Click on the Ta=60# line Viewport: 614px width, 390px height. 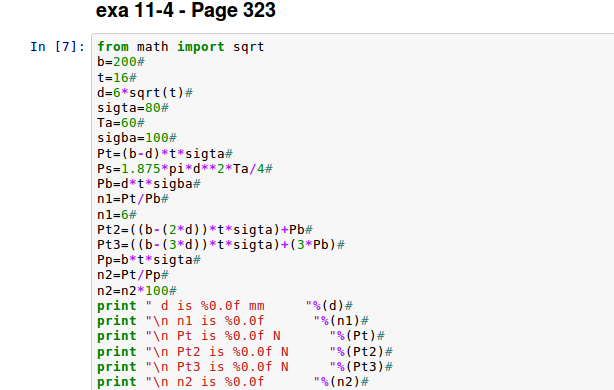121,123
